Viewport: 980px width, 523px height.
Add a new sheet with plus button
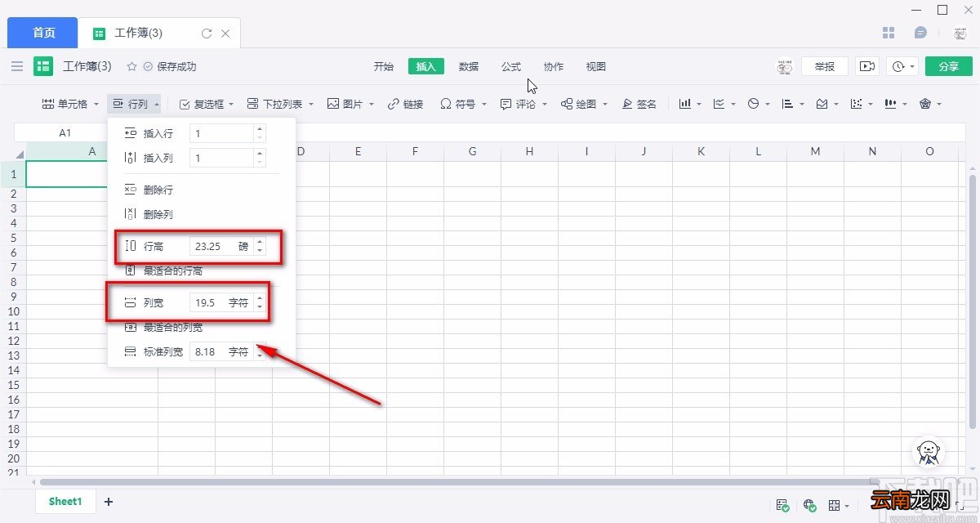[109, 502]
